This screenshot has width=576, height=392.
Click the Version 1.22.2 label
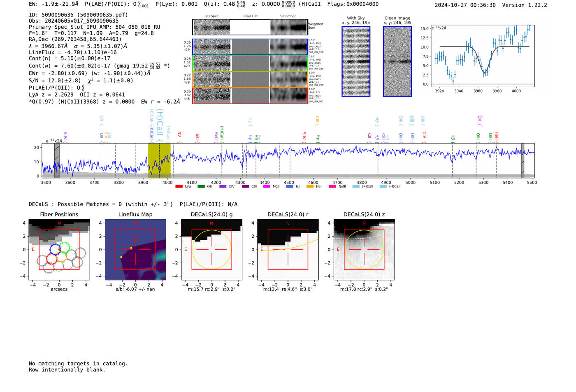[x=525, y=5]
